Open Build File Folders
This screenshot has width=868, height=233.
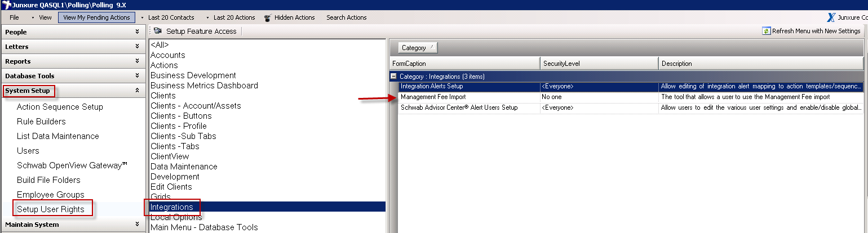click(x=48, y=180)
